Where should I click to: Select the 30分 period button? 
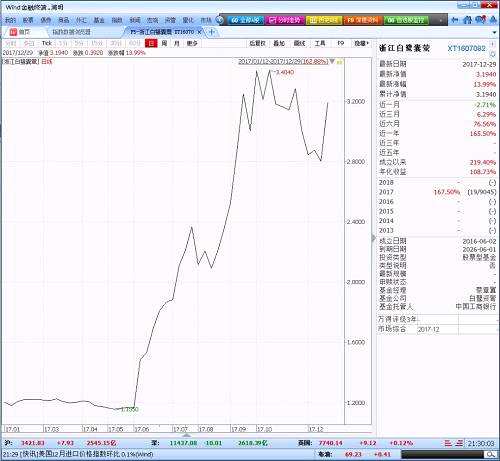[x=116, y=43]
